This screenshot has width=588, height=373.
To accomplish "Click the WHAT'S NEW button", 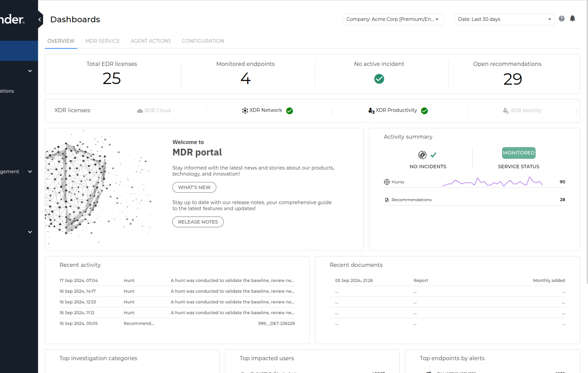I will point(194,187).
